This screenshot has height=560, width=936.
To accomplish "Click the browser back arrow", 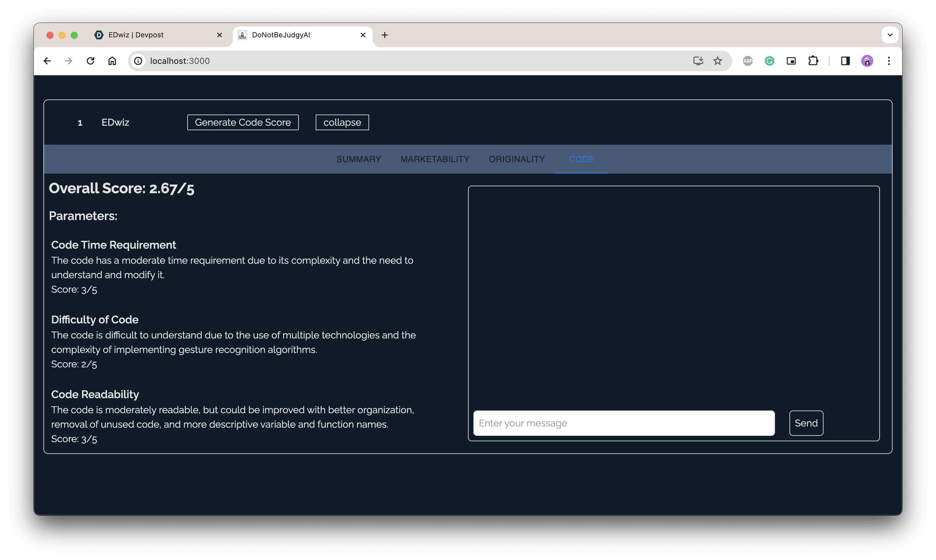I will coord(47,61).
